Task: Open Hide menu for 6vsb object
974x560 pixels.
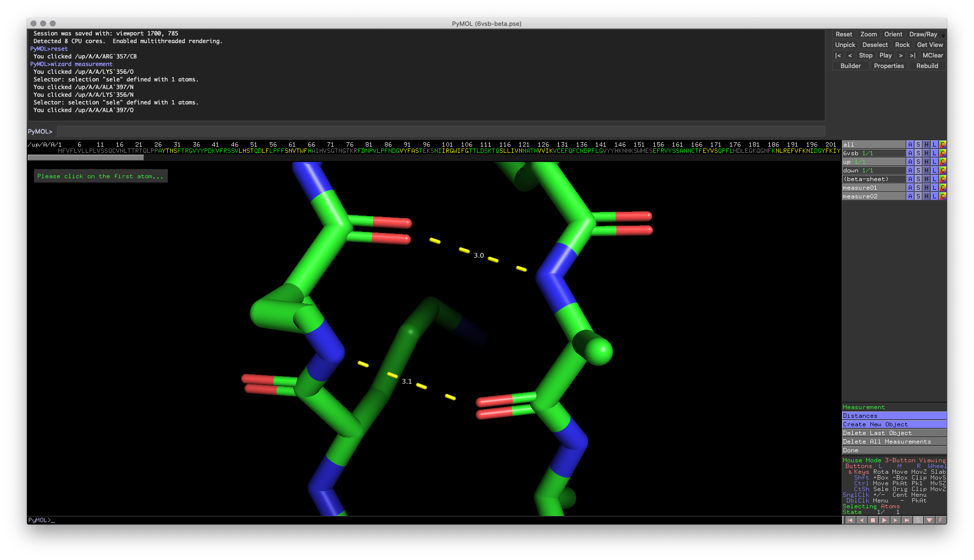Action: point(926,153)
